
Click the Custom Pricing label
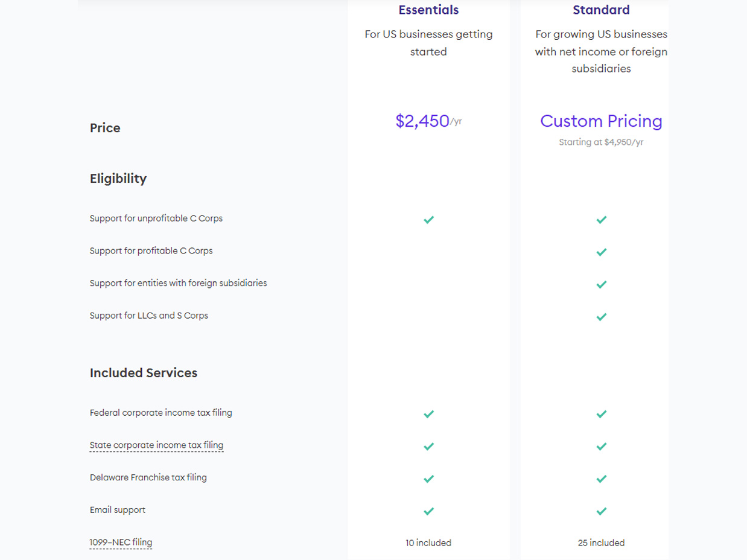click(x=601, y=121)
